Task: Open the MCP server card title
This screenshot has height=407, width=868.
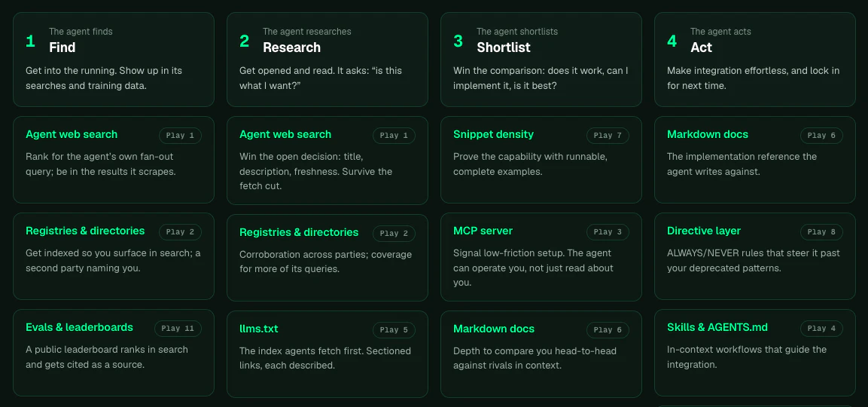Action: 483,231
